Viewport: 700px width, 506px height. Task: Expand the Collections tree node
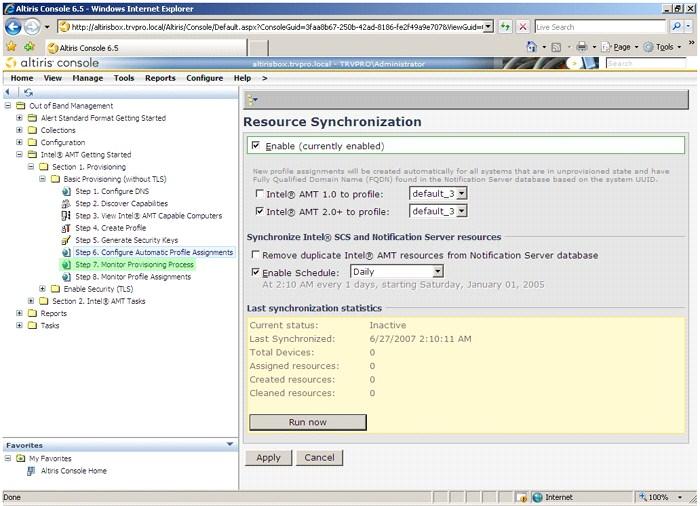coord(19,130)
